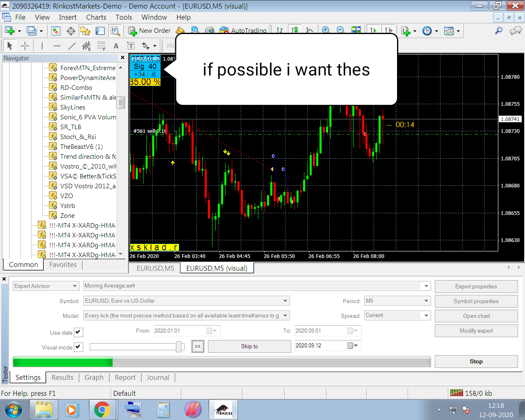This screenshot has height=420, width=525.
Task: Toggle the Terminal window toolbar icon
Action: [100, 31]
